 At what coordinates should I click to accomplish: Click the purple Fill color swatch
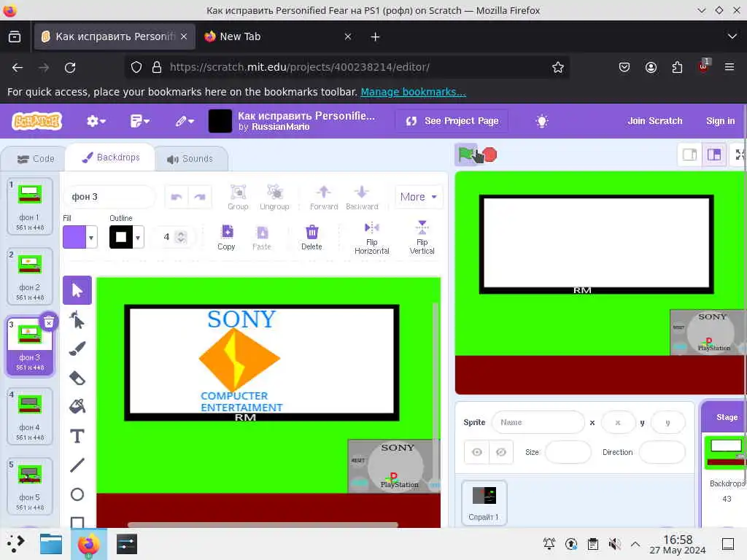74,237
